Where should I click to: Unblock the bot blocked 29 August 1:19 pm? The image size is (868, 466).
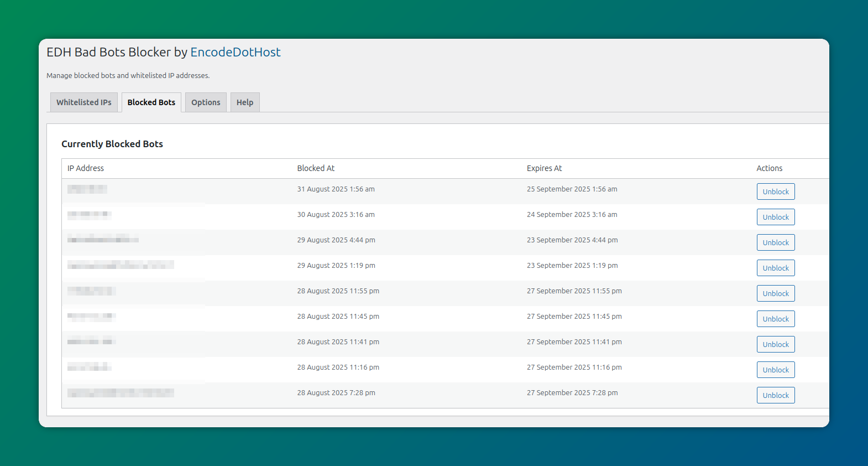coord(776,268)
